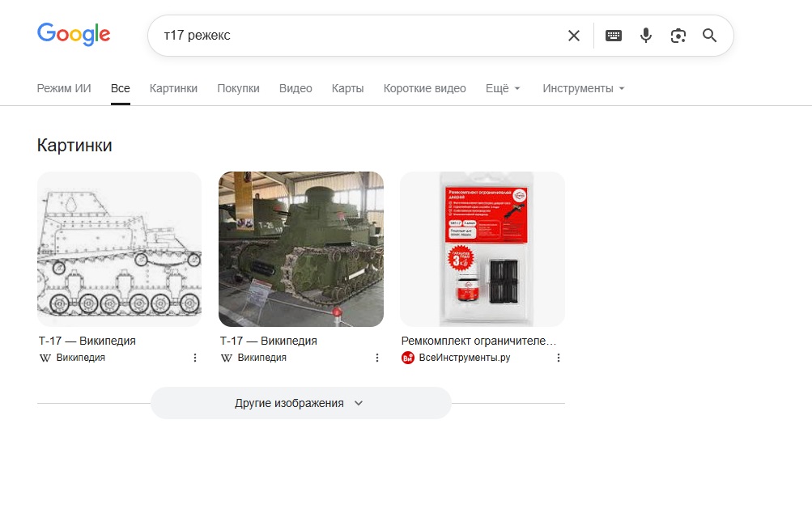This screenshot has height=509, width=812.
Task: Start voice search with microphone icon
Action: 646,36
